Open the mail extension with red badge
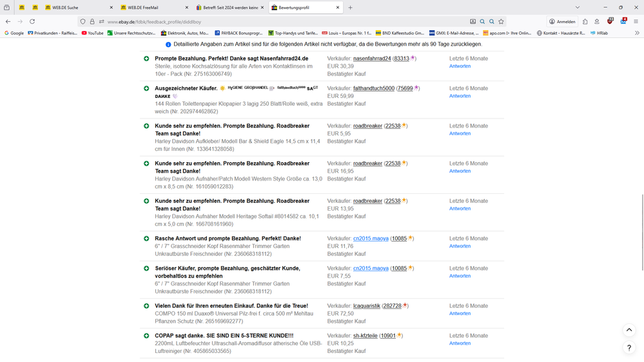 pyautogui.click(x=623, y=21)
